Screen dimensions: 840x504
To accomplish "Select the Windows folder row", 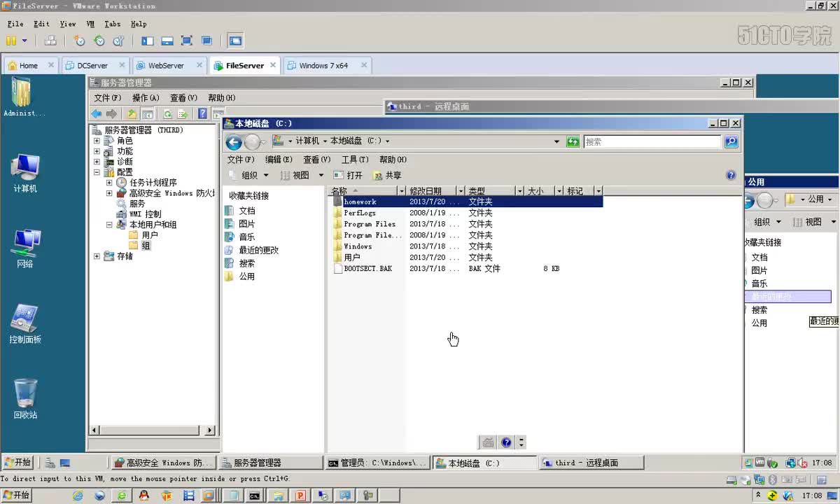I will pos(358,246).
